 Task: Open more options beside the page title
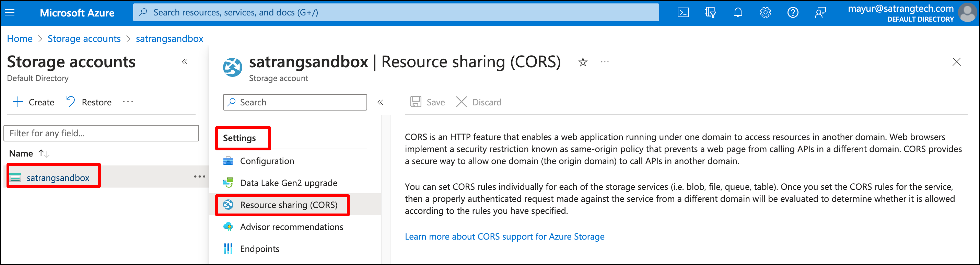605,62
